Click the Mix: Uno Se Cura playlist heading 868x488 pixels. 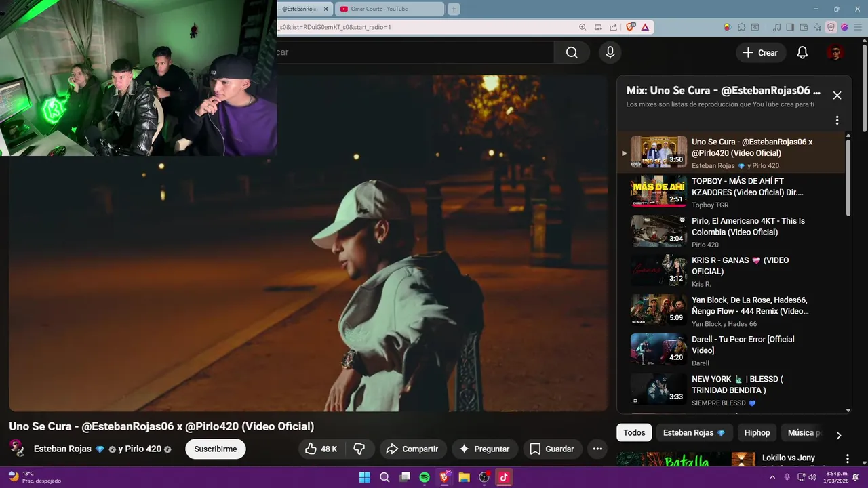pos(723,90)
